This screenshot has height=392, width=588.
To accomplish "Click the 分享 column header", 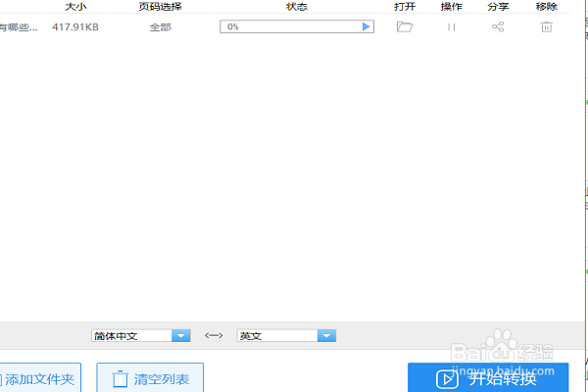I will tap(498, 7).
